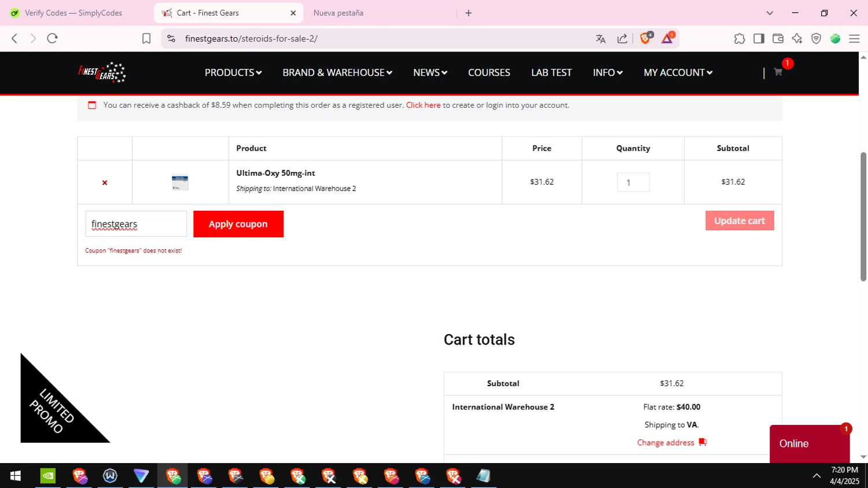This screenshot has width=868, height=488.
Task: Open the Windows Start menu
Action: pos(16,476)
